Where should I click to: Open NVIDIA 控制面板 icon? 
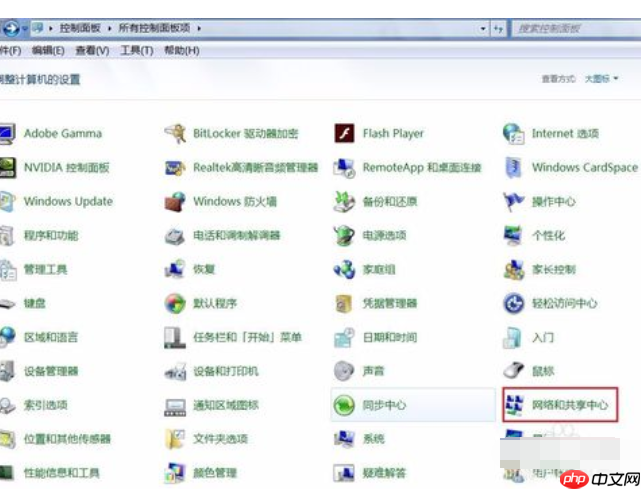[x=7, y=168]
